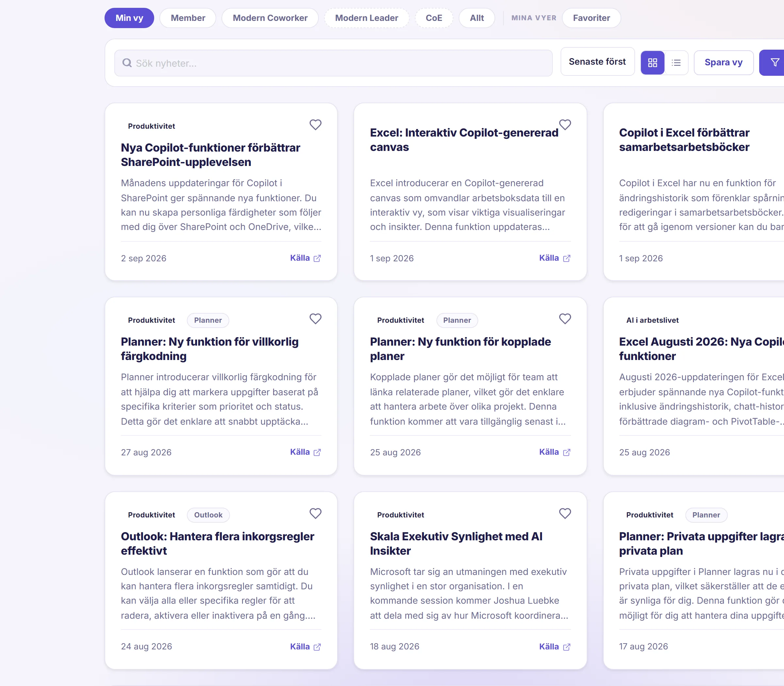Open external link icon for Skala Exekutiv article

pos(566,647)
